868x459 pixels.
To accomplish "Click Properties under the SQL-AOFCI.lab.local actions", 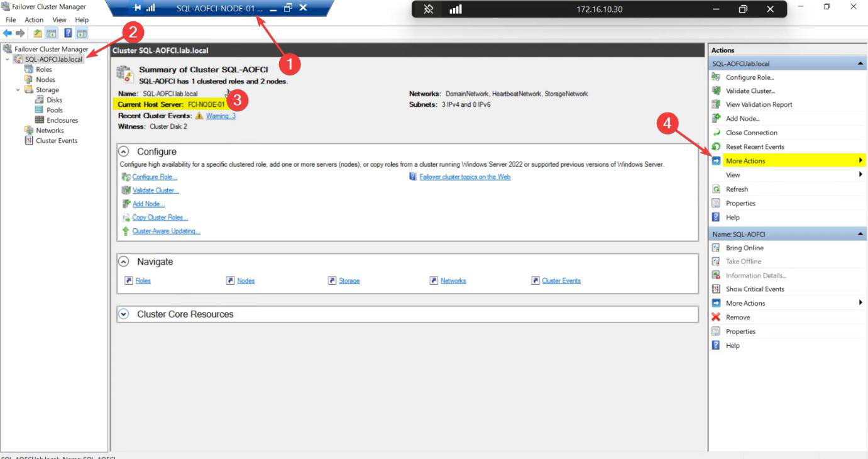I will 740,203.
